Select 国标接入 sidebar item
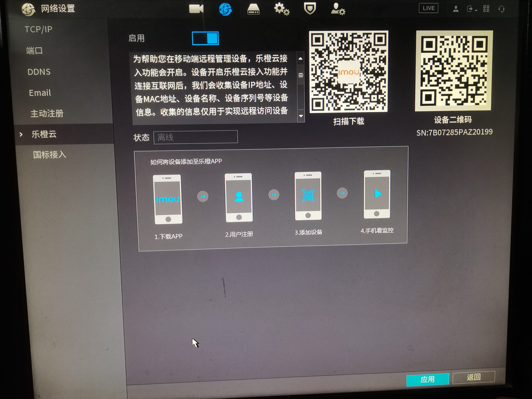The height and width of the screenshot is (399, 532). [x=49, y=155]
